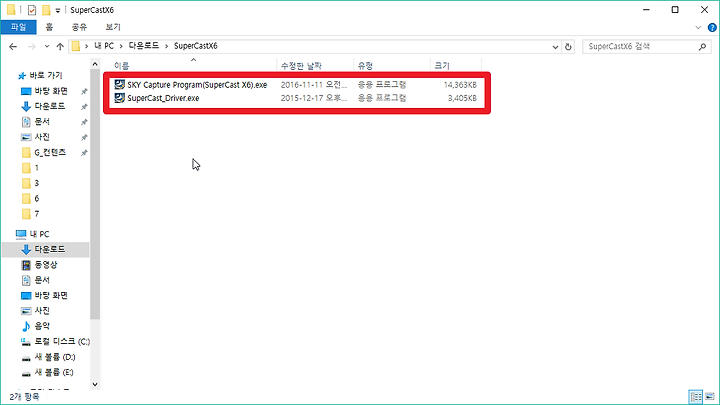This screenshot has width=720, height=405.
Task: Open 바탕 화면 under 내 PC
Action: point(51,295)
